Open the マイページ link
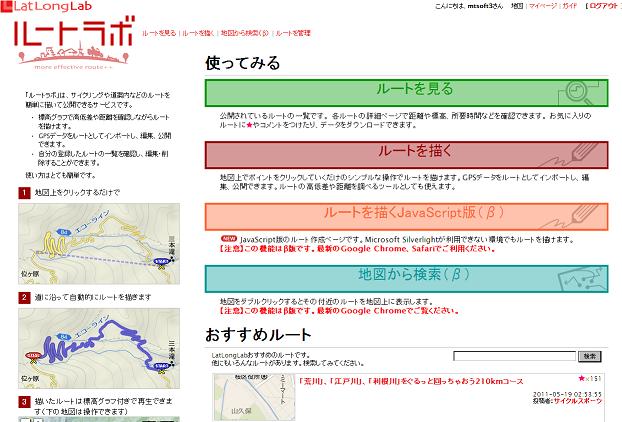 [543, 5]
